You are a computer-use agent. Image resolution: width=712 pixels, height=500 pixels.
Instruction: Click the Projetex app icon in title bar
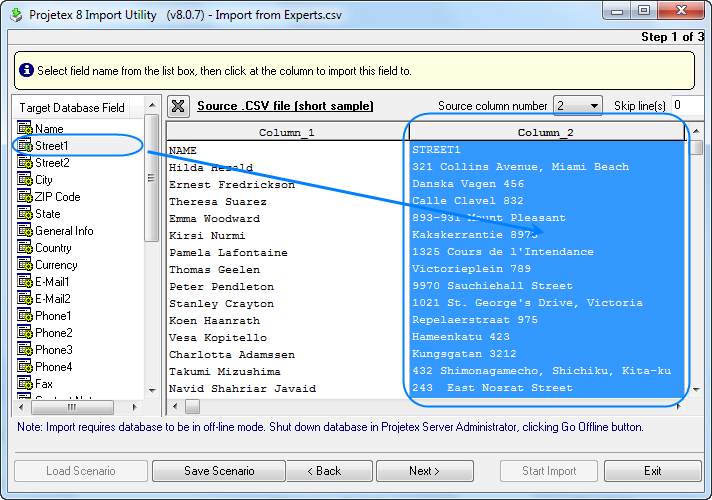point(16,15)
